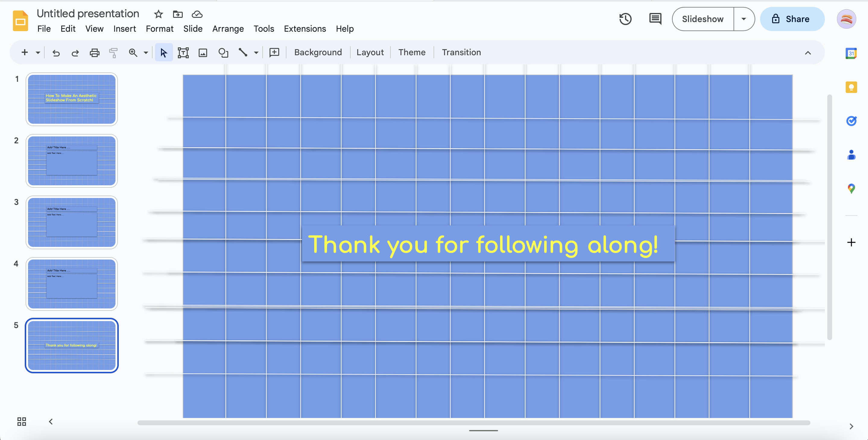Image resolution: width=868 pixels, height=440 pixels.
Task: Open the new slide layout dropdown
Action: tap(38, 53)
